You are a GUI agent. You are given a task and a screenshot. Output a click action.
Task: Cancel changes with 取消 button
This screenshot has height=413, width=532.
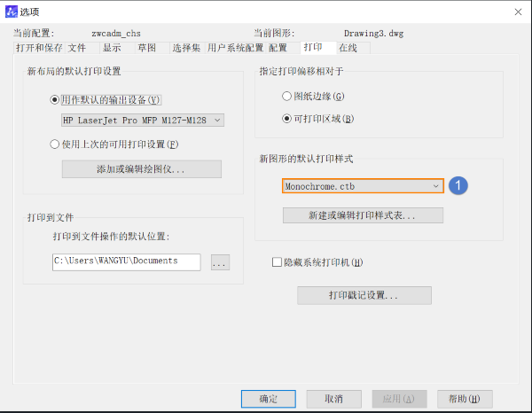point(334,399)
